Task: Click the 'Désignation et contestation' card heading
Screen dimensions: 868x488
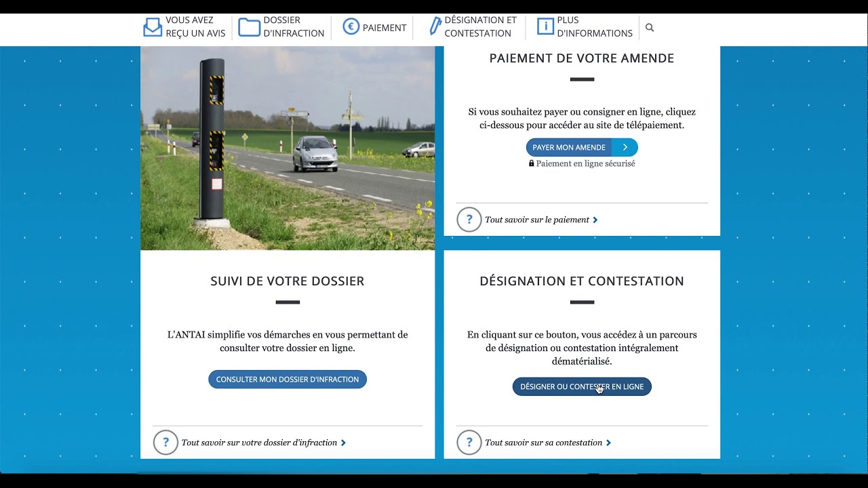Action: click(582, 281)
